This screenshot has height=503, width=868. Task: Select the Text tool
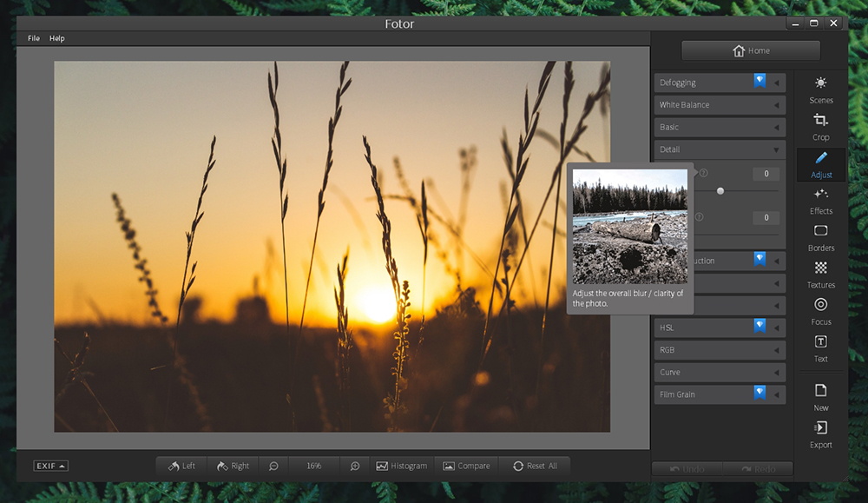click(820, 350)
